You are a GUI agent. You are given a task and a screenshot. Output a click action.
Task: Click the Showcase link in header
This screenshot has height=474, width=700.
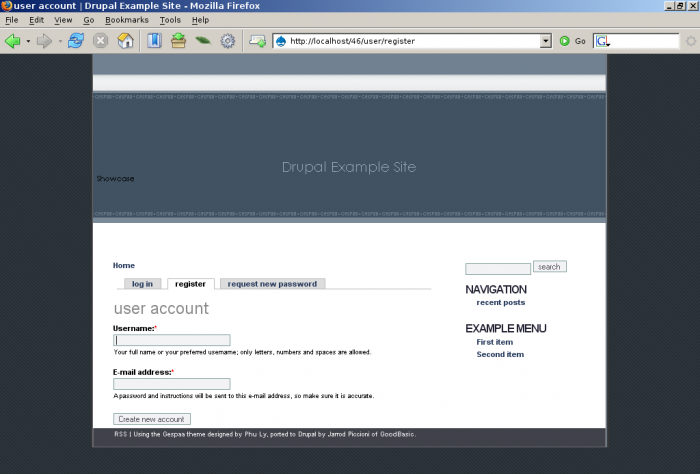pyautogui.click(x=115, y=179)
